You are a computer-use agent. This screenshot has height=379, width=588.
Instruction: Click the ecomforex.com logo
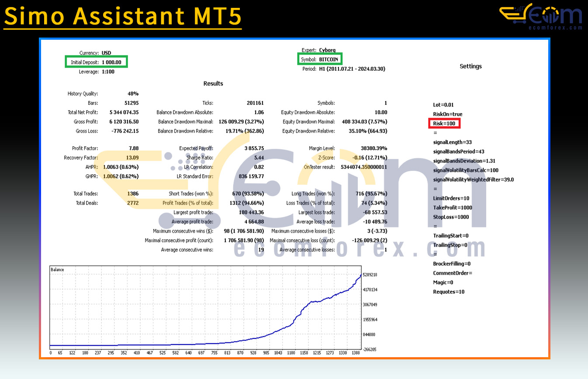tap(541, 17)
